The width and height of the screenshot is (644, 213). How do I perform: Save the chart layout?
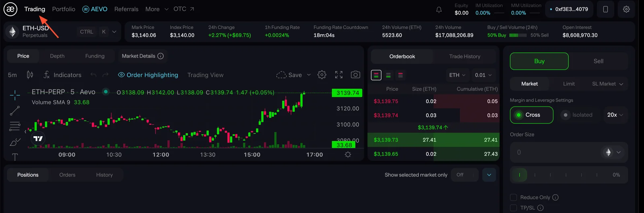coord(289,75)
